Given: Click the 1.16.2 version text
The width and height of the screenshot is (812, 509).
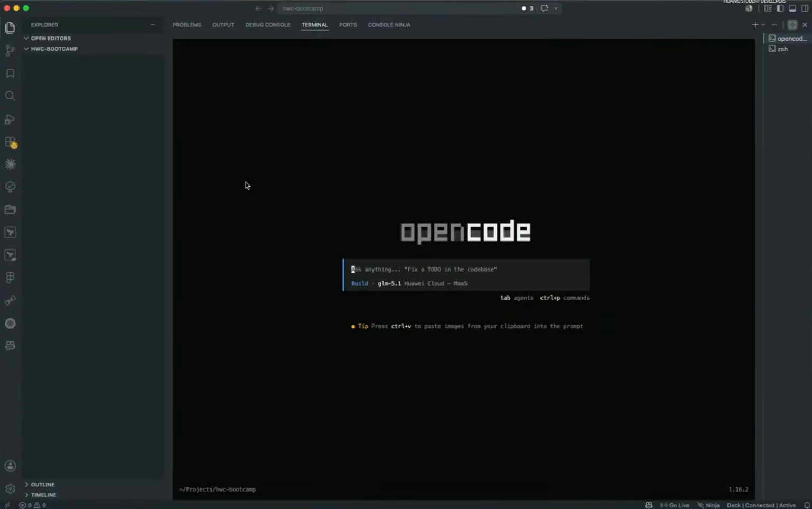Looking at the screenshot, I should coord(739,489).
